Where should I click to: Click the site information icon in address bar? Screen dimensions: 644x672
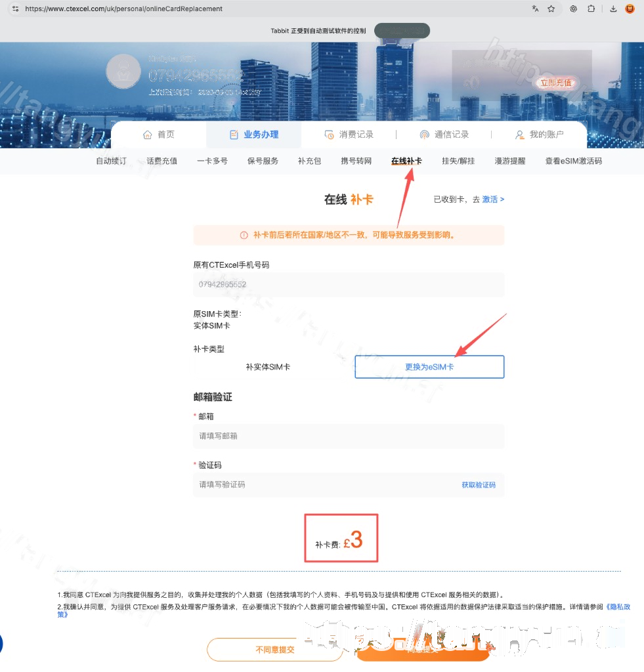pyautogui.click(x=16, y=9)
